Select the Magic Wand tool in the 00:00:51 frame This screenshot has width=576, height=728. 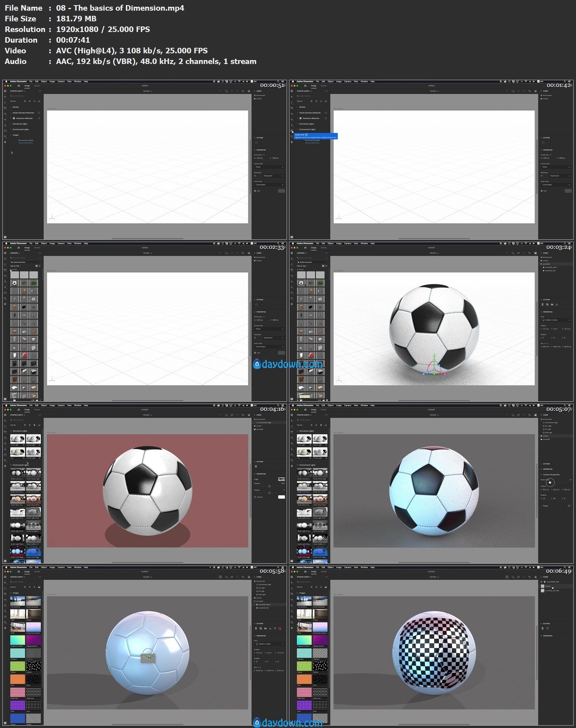[5, 102]
